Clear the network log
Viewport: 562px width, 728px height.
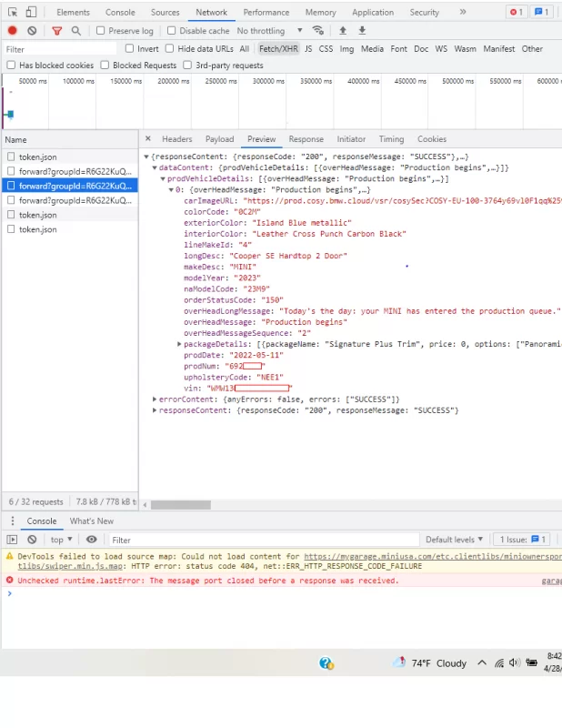pos(32,31)
